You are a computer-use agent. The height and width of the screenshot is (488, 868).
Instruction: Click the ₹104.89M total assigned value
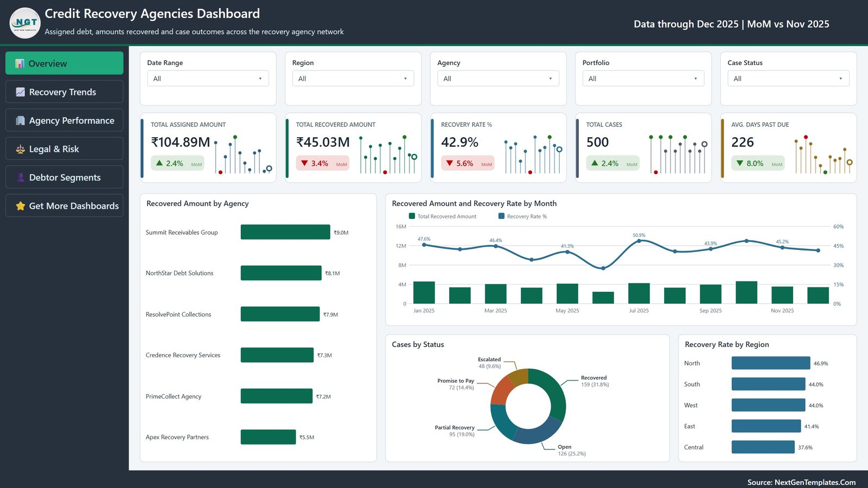(181, 142)
